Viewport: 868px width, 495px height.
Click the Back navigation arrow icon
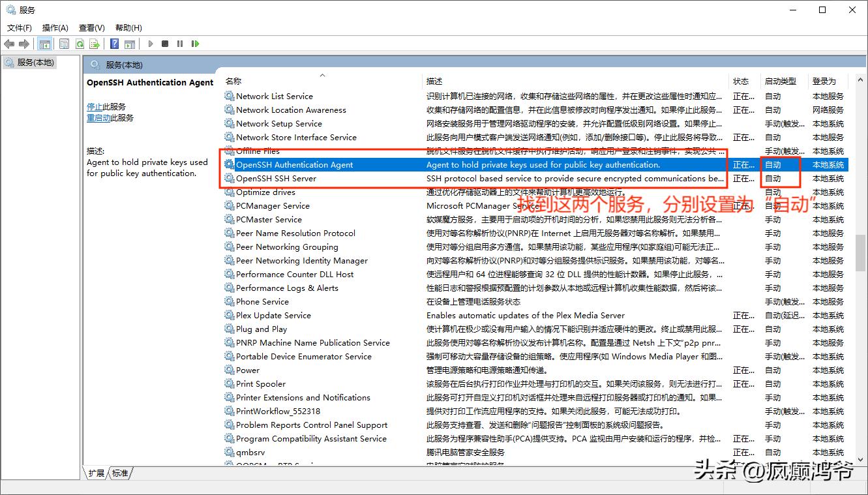9,44
